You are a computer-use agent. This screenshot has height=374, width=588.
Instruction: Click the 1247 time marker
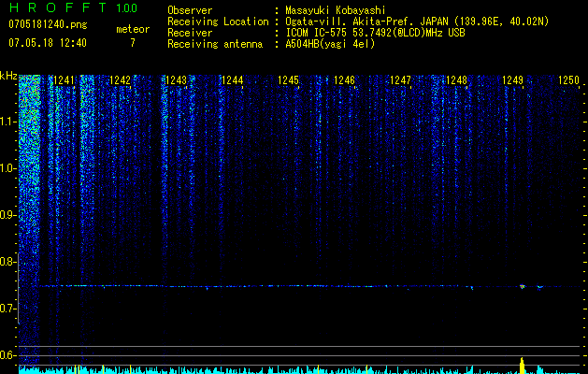[400, 80]
